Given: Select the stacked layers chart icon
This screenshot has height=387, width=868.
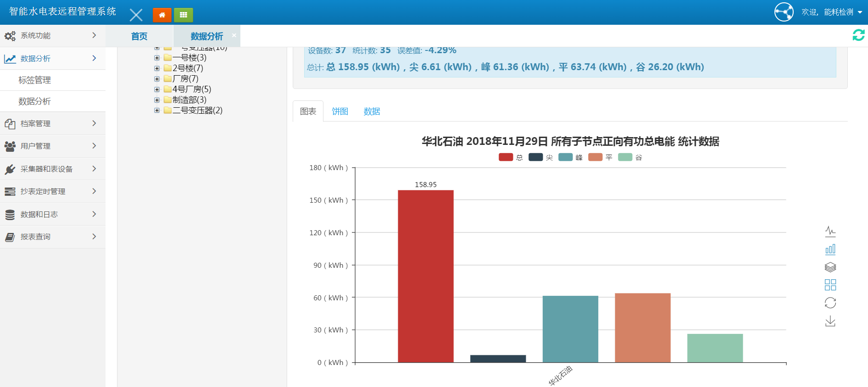Looking at the screenshot, I should tap(830, 267).
